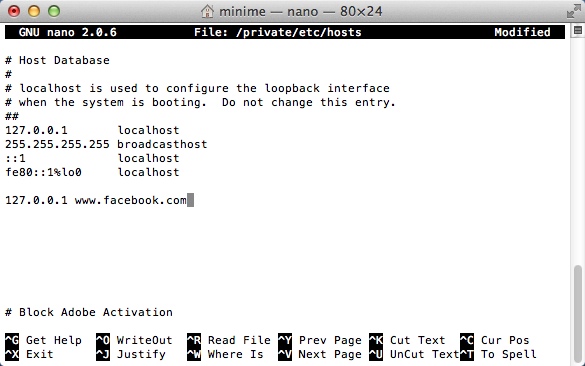Click the broadcasthost entry line
585x366 pixels.
pos(106,144)
